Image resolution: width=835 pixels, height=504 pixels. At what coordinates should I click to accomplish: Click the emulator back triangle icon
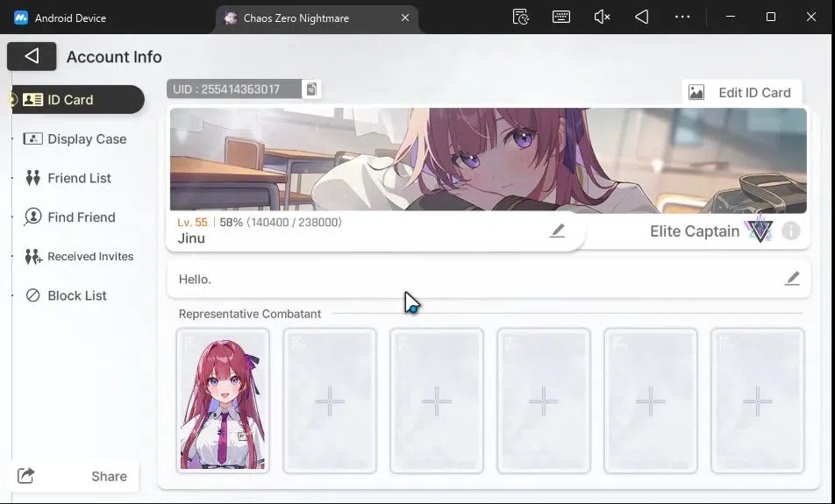point(642,17)
